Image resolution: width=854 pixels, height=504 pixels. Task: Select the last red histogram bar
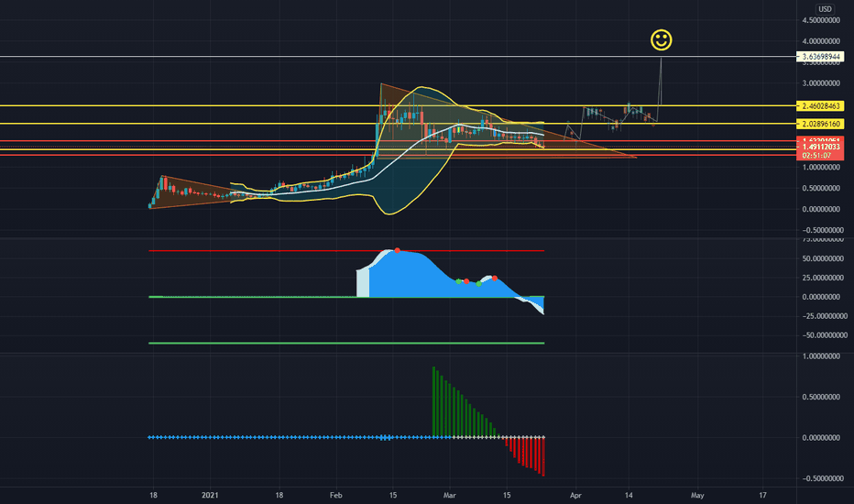tap(543, 456)
